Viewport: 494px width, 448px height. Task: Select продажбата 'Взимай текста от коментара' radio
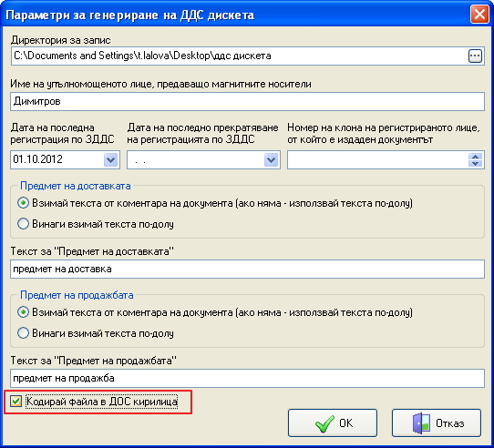point(24,312)
